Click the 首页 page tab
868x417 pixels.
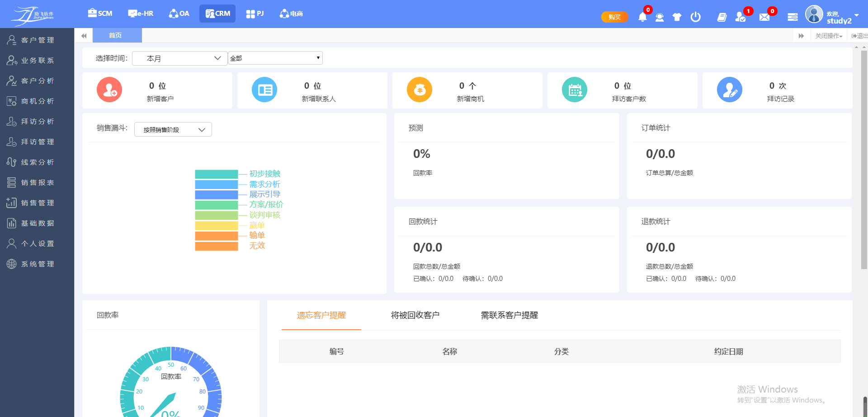coord(117,35)
